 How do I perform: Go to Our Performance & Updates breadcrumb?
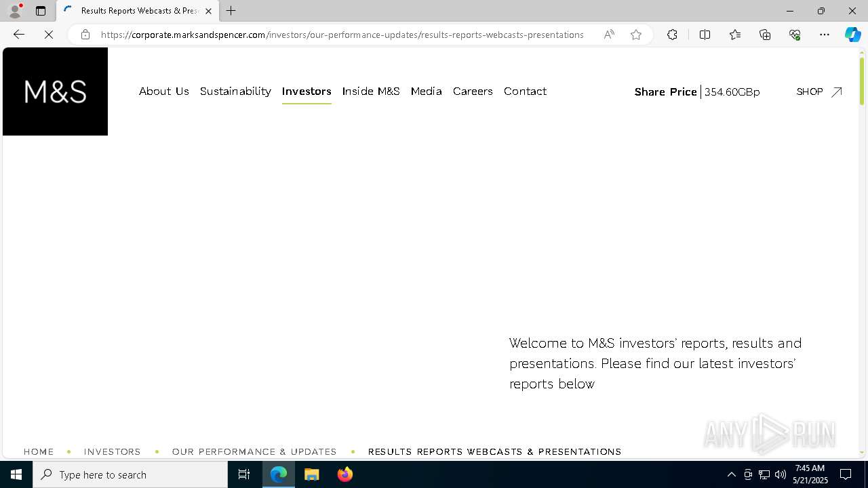(x=254, y=451)
